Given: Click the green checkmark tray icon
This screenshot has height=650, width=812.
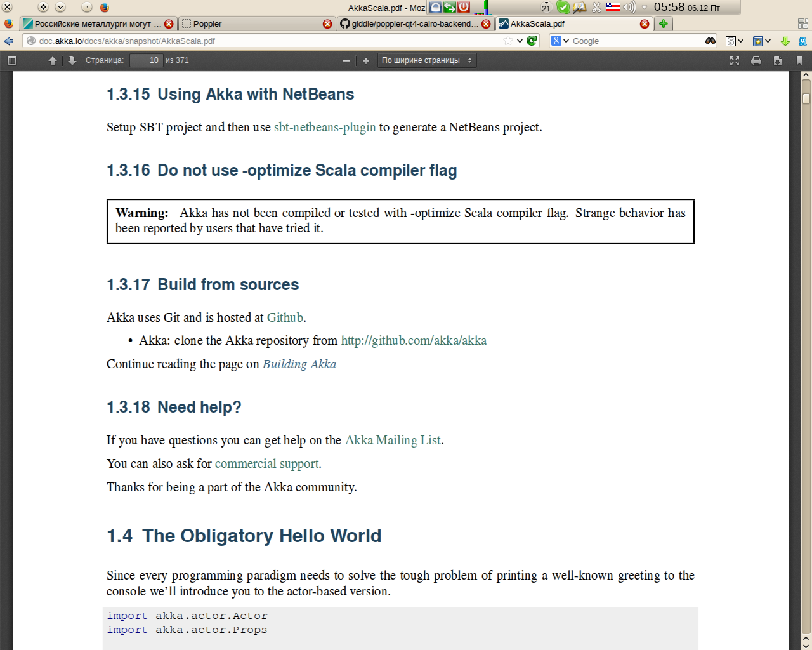Looking at the screenshot, I should pyautogui.click(x=563, y=8).
